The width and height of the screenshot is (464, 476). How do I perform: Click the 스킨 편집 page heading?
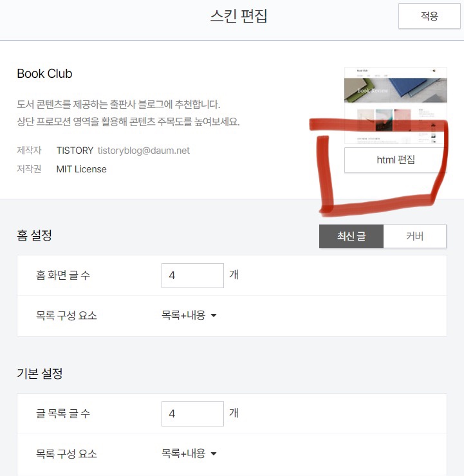click(239, 16)
